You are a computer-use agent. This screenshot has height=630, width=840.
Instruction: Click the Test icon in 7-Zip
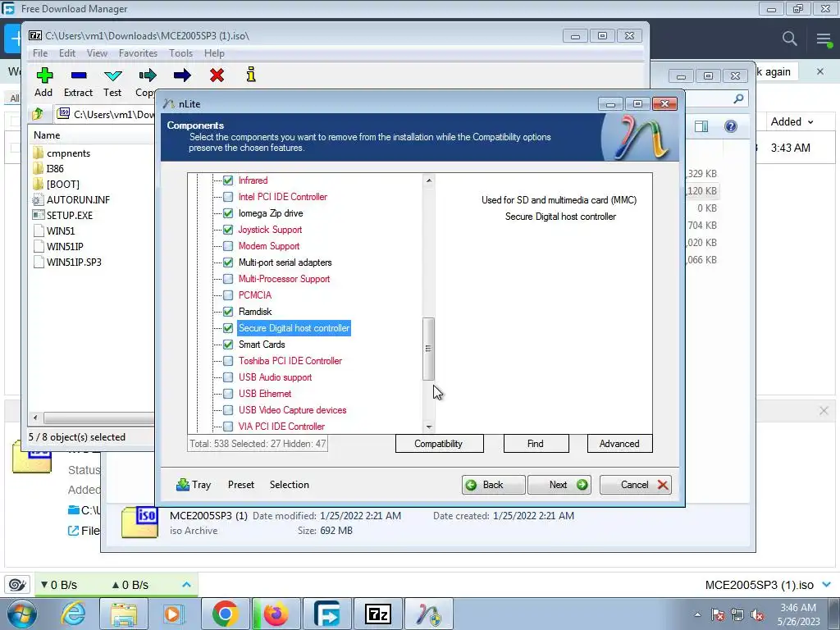(x=113, y=75)
